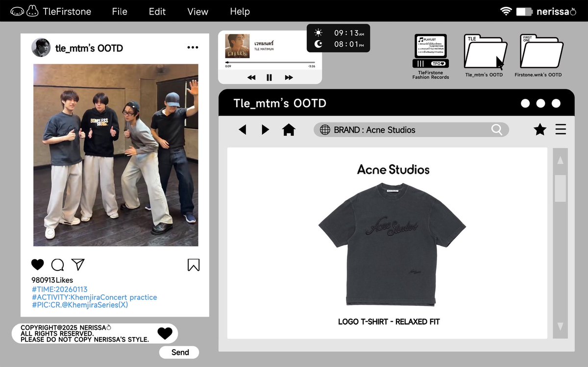The image size is (588, 367).
Task: Open the File menu
Action: [120, 11]
